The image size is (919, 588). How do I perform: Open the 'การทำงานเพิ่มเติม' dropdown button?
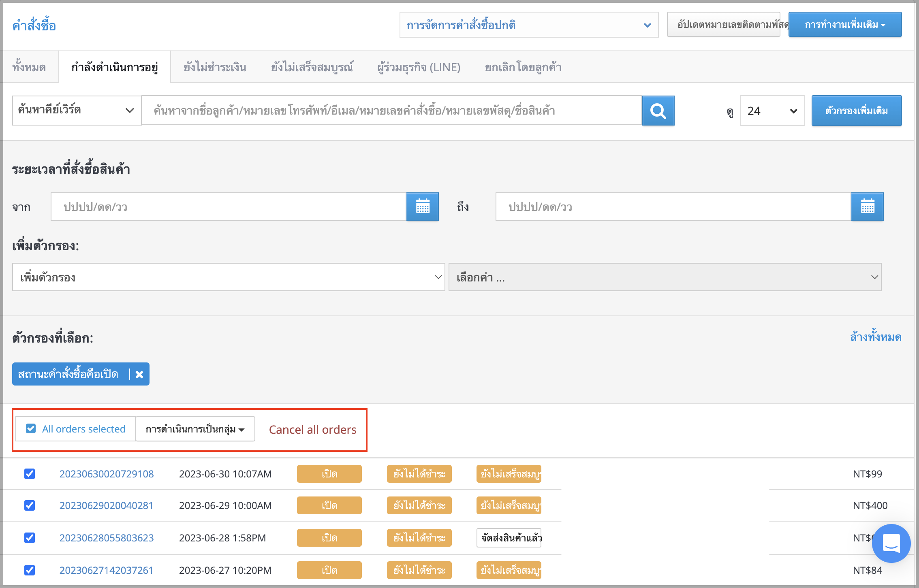point(845,24)
